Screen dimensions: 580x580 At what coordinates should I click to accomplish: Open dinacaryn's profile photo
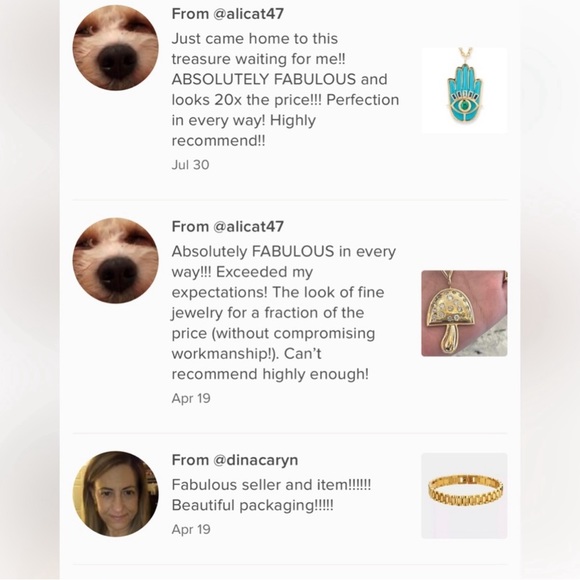(x=115, y=494)
